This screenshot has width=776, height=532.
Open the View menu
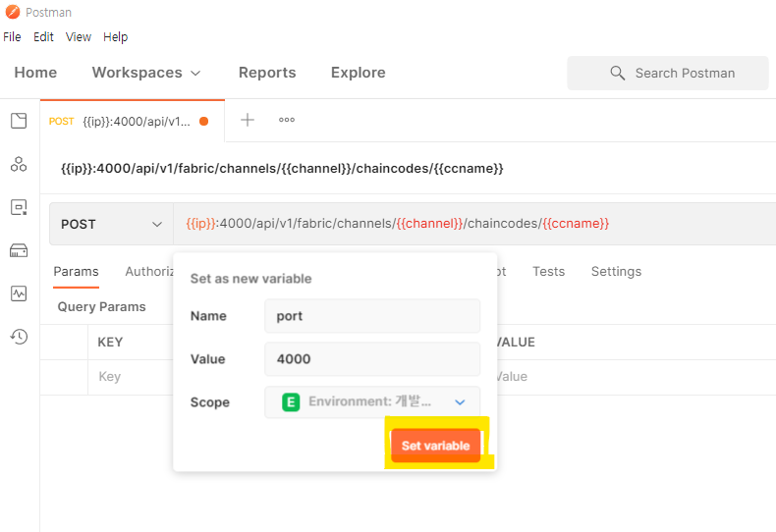click(79, 37)
